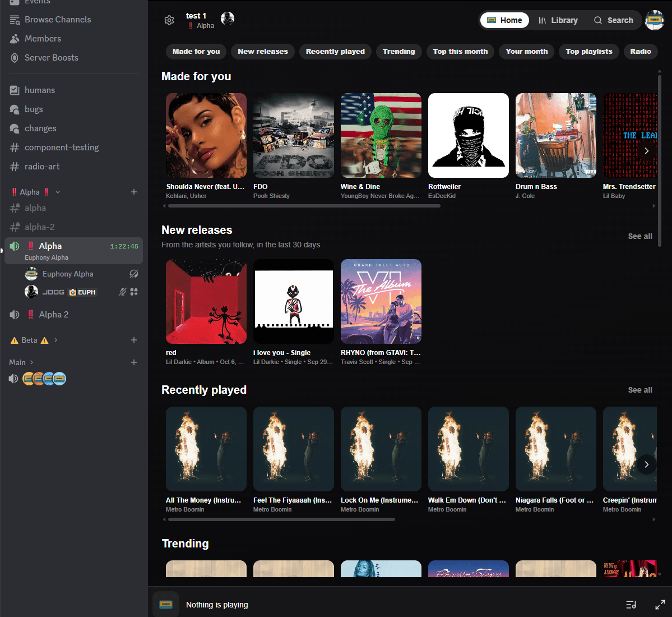Open Niagara Falls cover
The image size is (672, 617).
[x=556, y=449]
